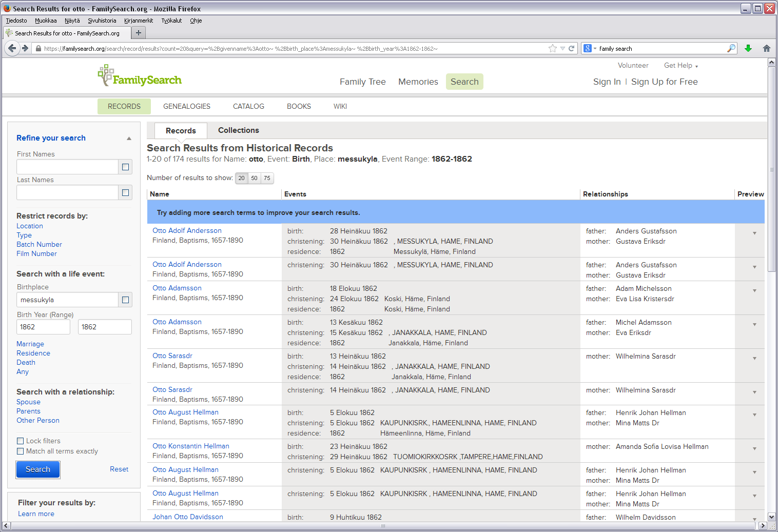This screenshot has width=778, height=532.
Task: Click the horizontal scrollbar right arrow
Action: point(763,526)
